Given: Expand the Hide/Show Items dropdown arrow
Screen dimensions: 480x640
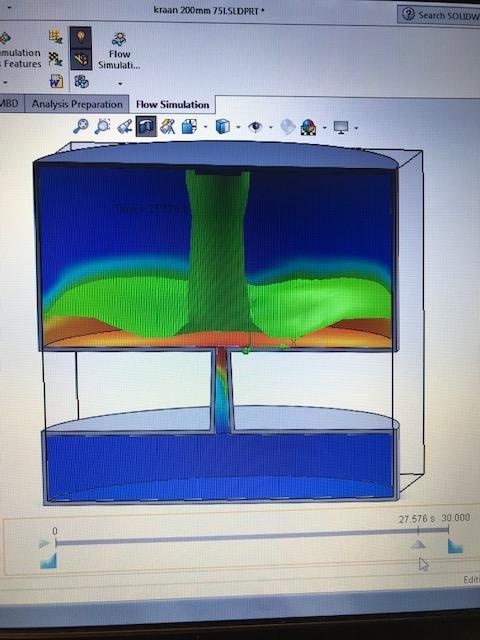Looking at the screenshot, I should pos(271,127).
